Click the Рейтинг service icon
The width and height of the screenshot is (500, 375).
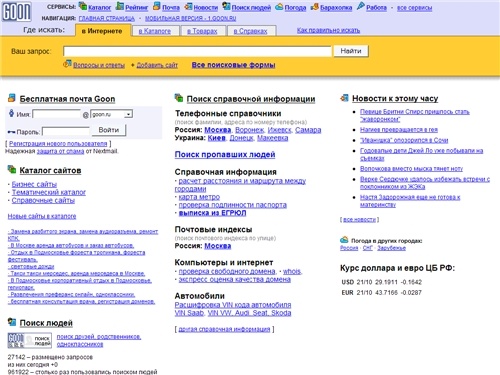pyautogui.click(x=120, y=6)
